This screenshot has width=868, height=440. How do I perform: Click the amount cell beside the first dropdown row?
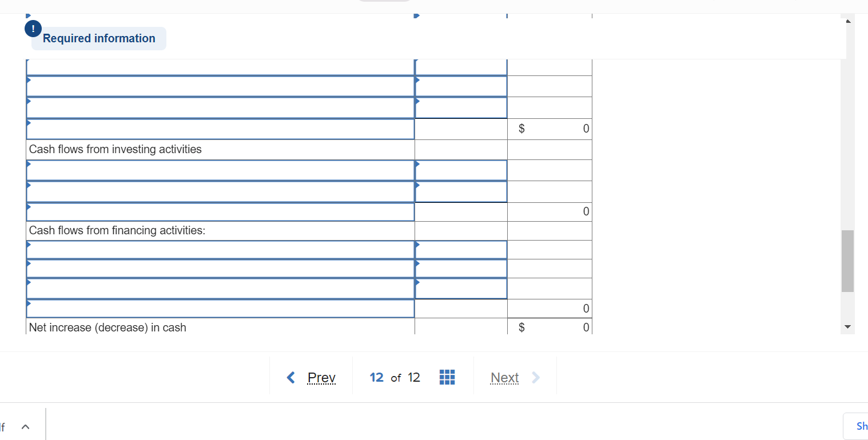pyautogui.click(x=549, y=86)
